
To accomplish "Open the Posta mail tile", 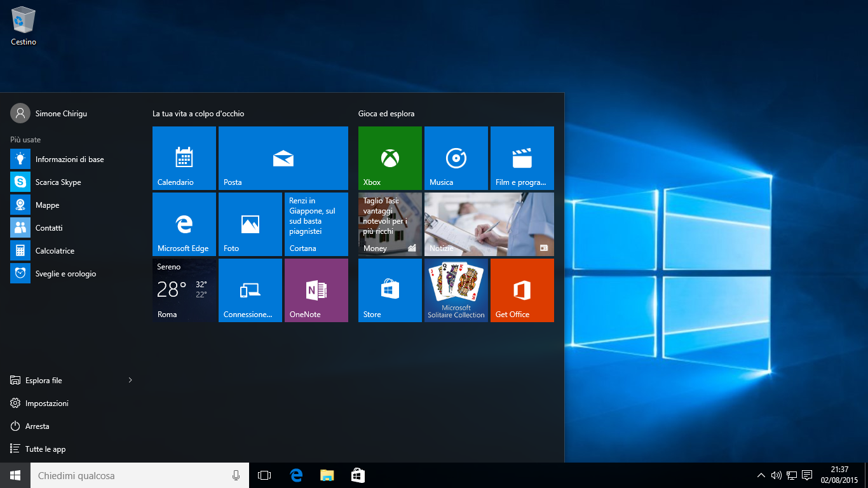I will 283,158.
